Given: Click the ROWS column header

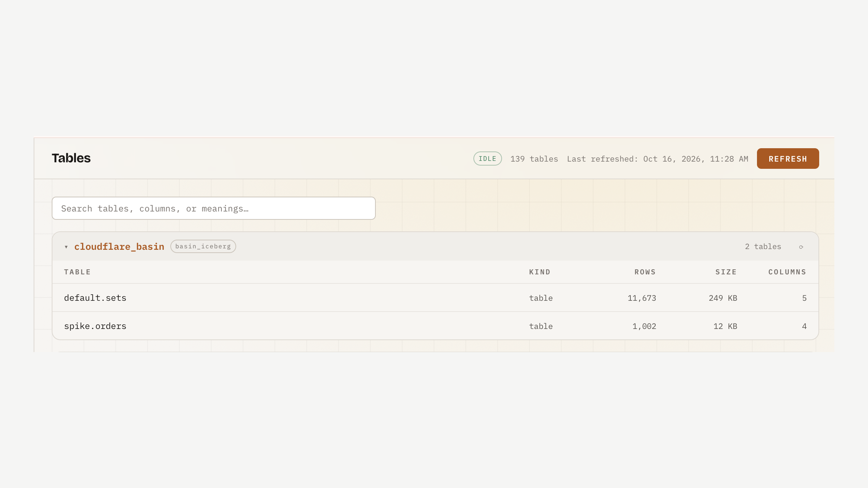Looking at the screenshot, I should tap(645, 272).
